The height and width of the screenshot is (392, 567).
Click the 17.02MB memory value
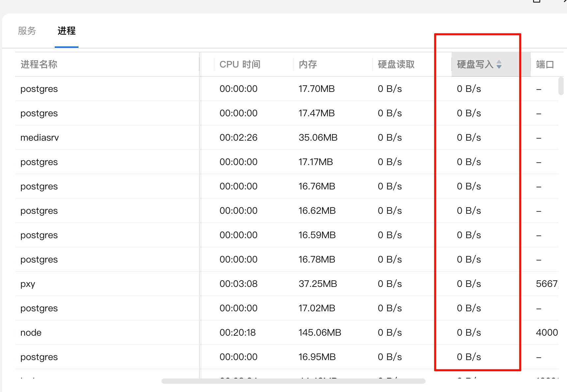pyautogui.click(x=317, y=308)
